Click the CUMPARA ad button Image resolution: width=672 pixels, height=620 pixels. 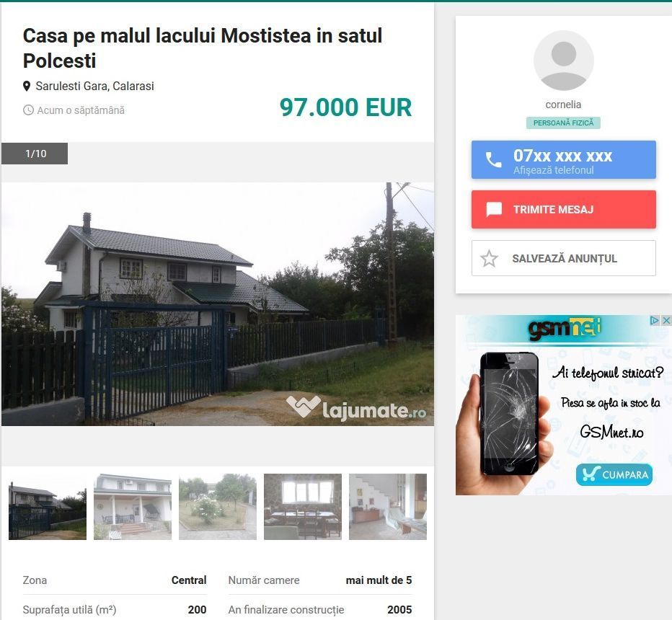click(614, 475)
